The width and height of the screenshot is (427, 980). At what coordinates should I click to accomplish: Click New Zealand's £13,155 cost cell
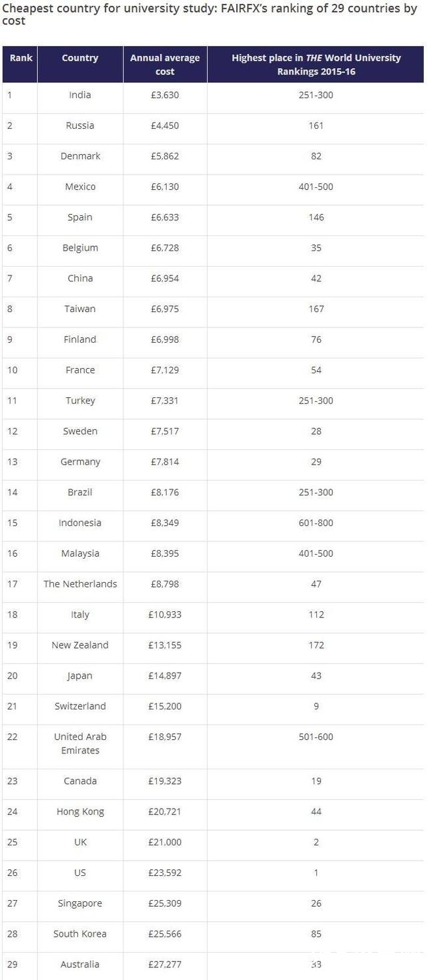pyautogui.click(x=165, y=645)
